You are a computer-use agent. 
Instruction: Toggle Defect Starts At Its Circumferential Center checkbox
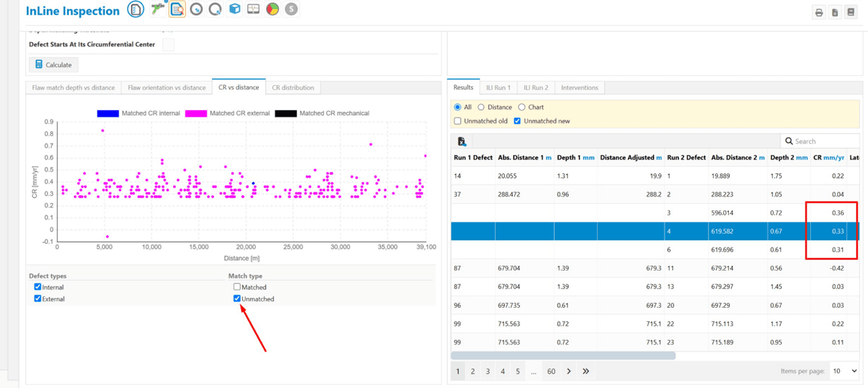tap(168, 44)
